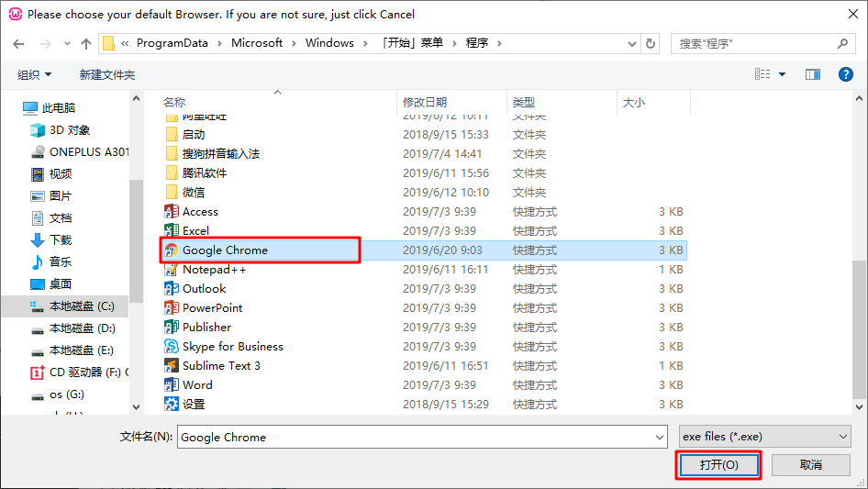Change the view layout icon
868x489 pixels.
(762, 74)
